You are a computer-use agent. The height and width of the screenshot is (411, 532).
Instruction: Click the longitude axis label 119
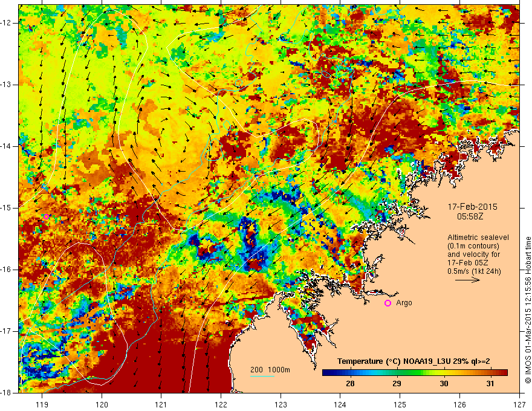42,404
